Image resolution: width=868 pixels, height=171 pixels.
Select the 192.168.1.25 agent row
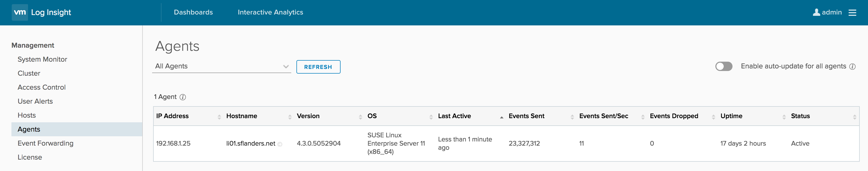(173, 144)
